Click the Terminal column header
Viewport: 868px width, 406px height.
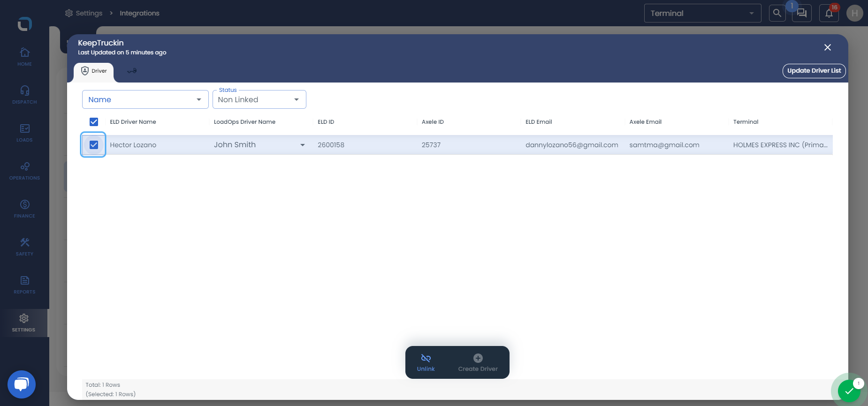tap(746, 122)
